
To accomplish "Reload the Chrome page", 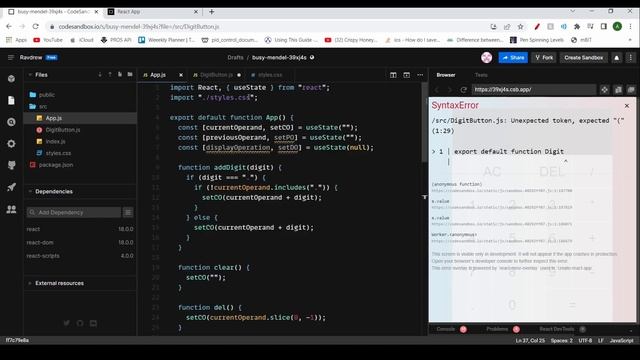I will point(36,27).
